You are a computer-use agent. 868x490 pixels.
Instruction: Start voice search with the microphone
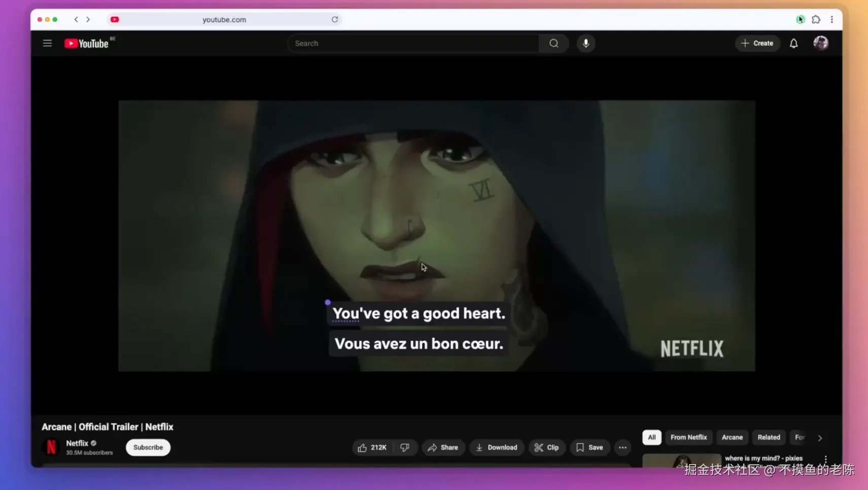[586, 43]
